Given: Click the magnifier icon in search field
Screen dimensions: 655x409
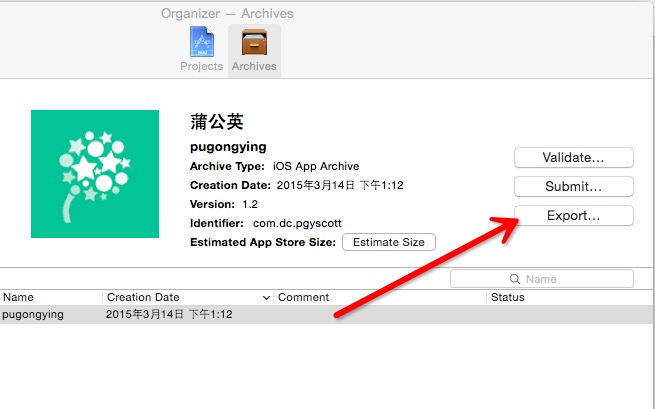Looking at the screenshot, I should click(515, 279).
